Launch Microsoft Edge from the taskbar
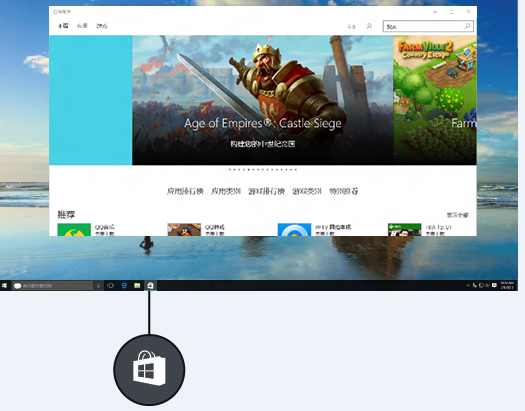Viewport: 525px width, 411px height. pos(124,285)
